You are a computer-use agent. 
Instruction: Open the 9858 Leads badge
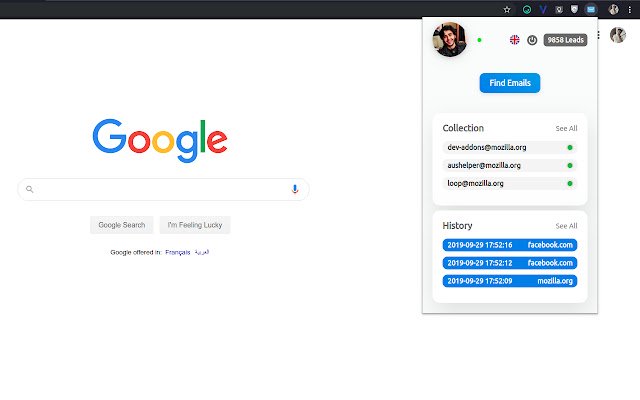565,40
